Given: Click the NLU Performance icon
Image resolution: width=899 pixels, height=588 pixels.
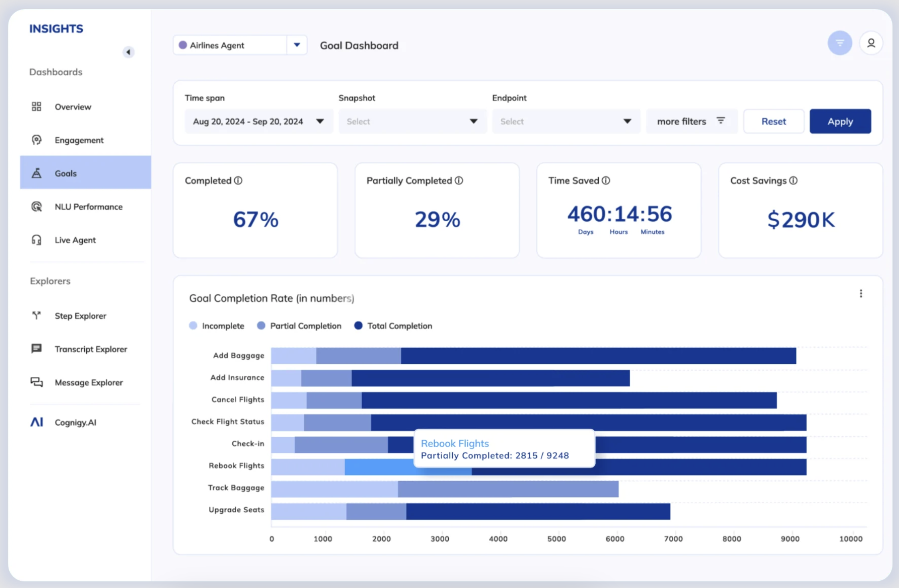Looking at the screenshot, I should (36, 206).
